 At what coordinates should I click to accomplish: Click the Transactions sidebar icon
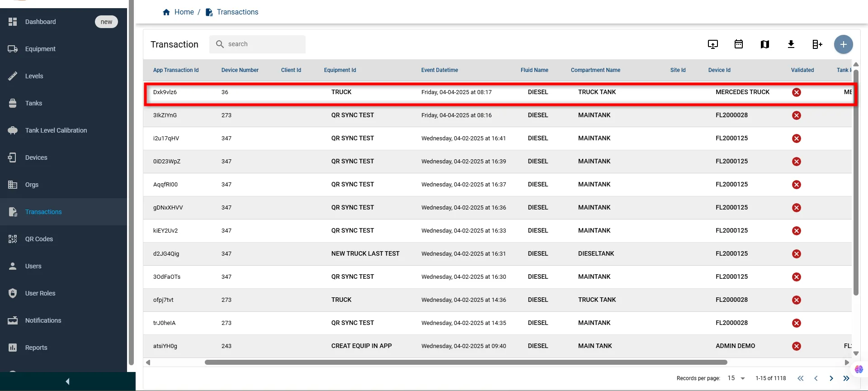[x=13, y=212]
